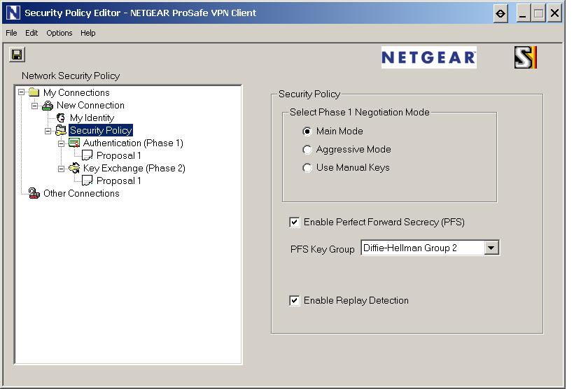Select New Connection tree label
Viewport: 588px width, 389px height.
(x=90, y=106)
